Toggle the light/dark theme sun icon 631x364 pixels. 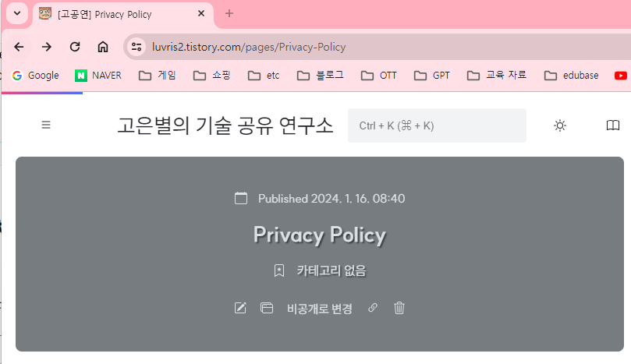[x=560, y=125]
